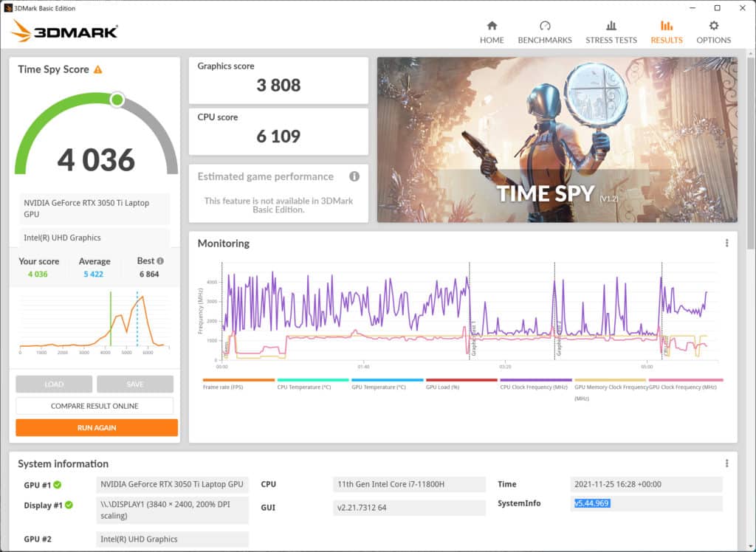The height and width of the screenshot is (552, 756).
Task: Click the GPU #1 RTX 3050 Ti value in System information
Action: [x=172, y=484]
